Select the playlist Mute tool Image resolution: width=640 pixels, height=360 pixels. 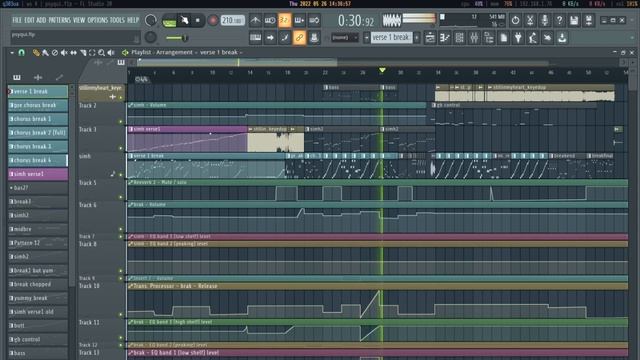(64, 52)
